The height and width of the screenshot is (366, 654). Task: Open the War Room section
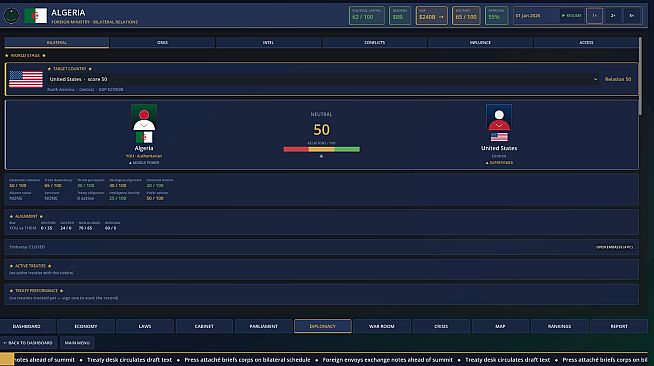pyautogui.click(x=382, y=326)
